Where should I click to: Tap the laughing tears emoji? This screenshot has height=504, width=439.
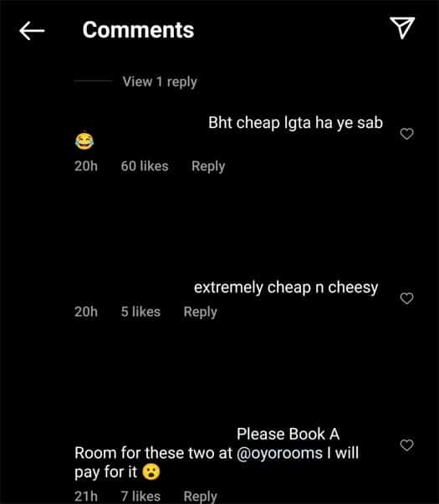[x=84, y=141]
